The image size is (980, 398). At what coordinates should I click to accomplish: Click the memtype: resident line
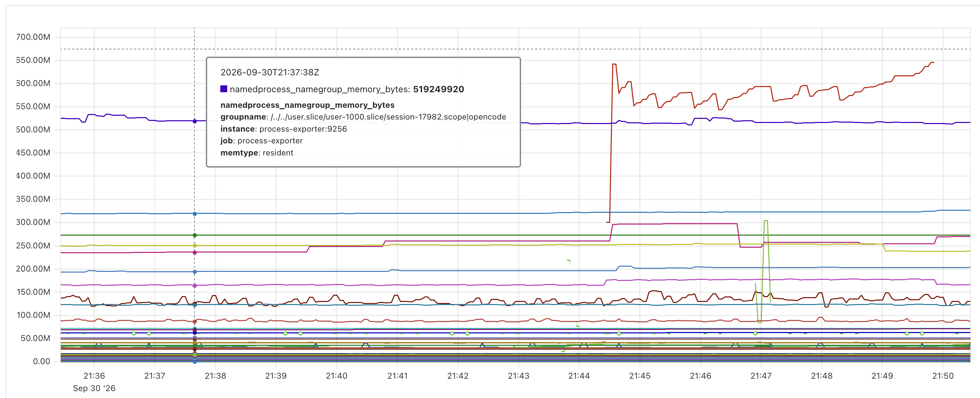257,153
